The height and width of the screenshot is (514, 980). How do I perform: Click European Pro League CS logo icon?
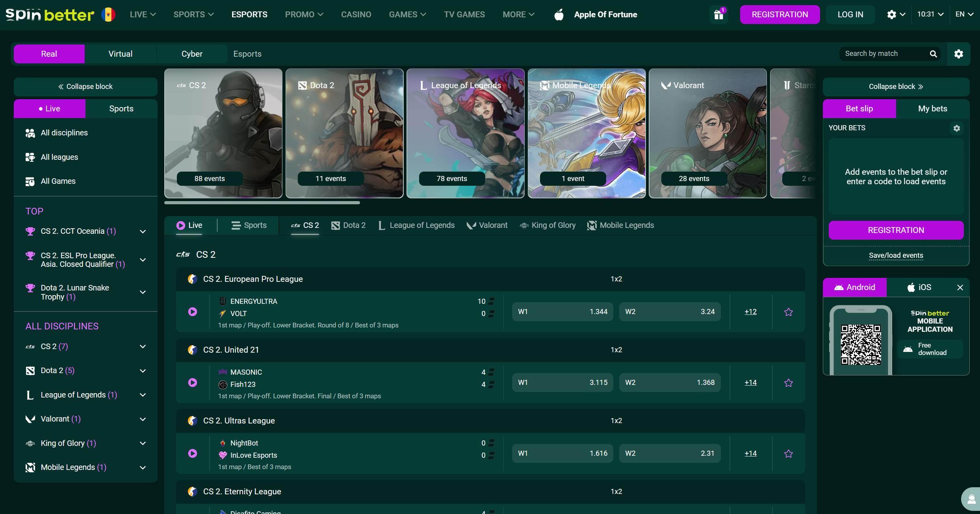pos(192,279)
